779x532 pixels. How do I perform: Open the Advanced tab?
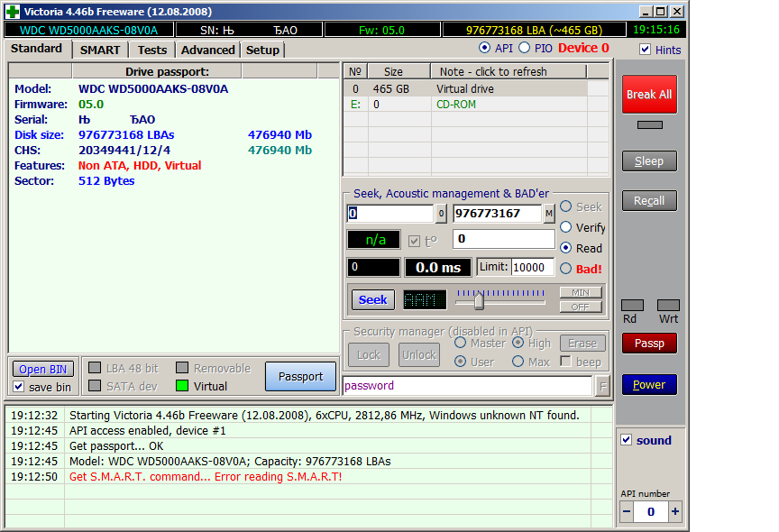point(207,50)
